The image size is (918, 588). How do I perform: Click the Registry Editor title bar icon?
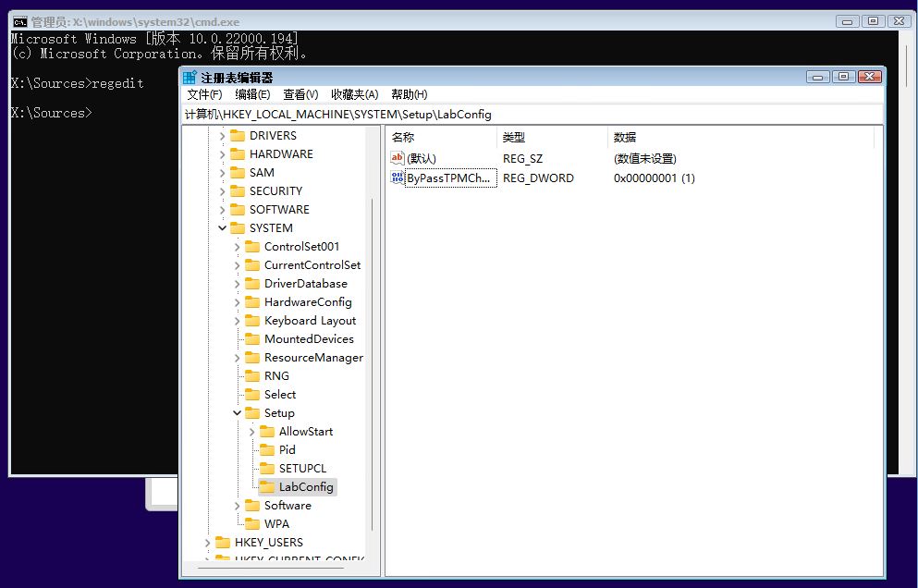[190, 78]
